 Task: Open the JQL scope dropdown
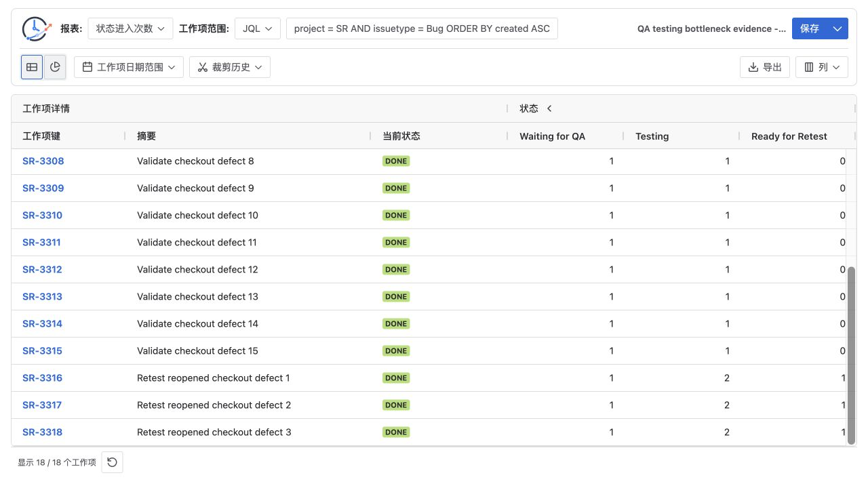[x=258, y=28]
